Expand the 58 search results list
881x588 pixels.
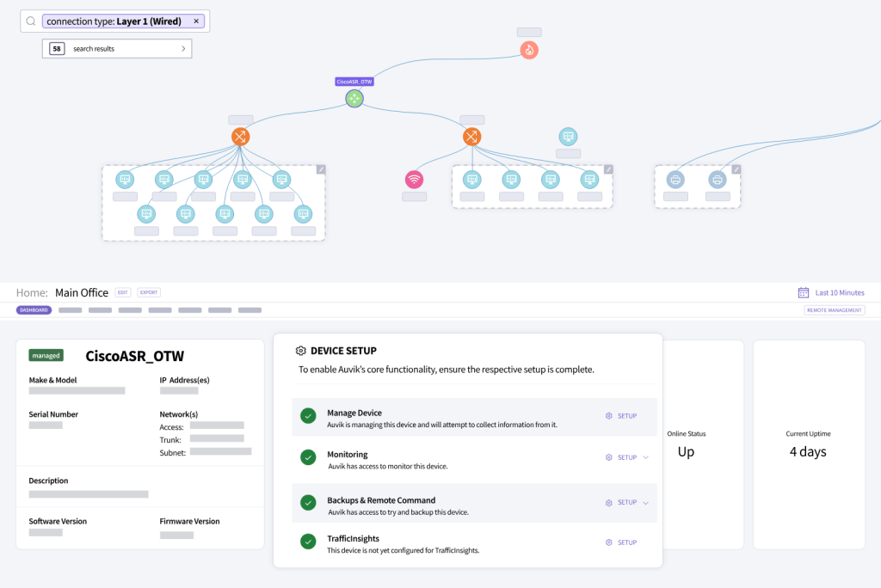[x=183, y=49]
